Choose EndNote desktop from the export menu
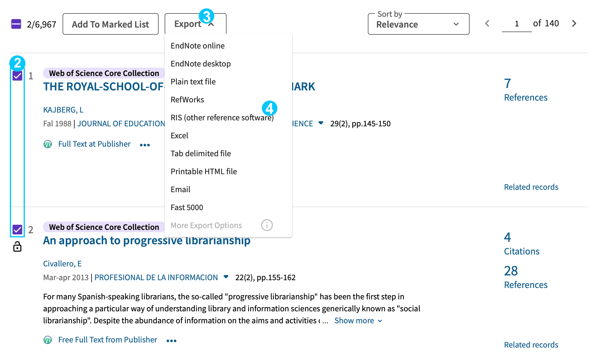This screenshot has height=364, width=592. [201, 64]
